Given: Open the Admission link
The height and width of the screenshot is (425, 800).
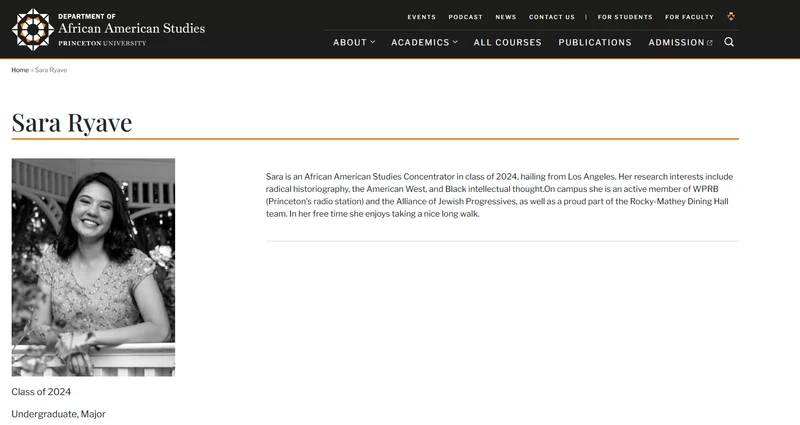Looking at the screenshot, I should [x=677, y=42].
